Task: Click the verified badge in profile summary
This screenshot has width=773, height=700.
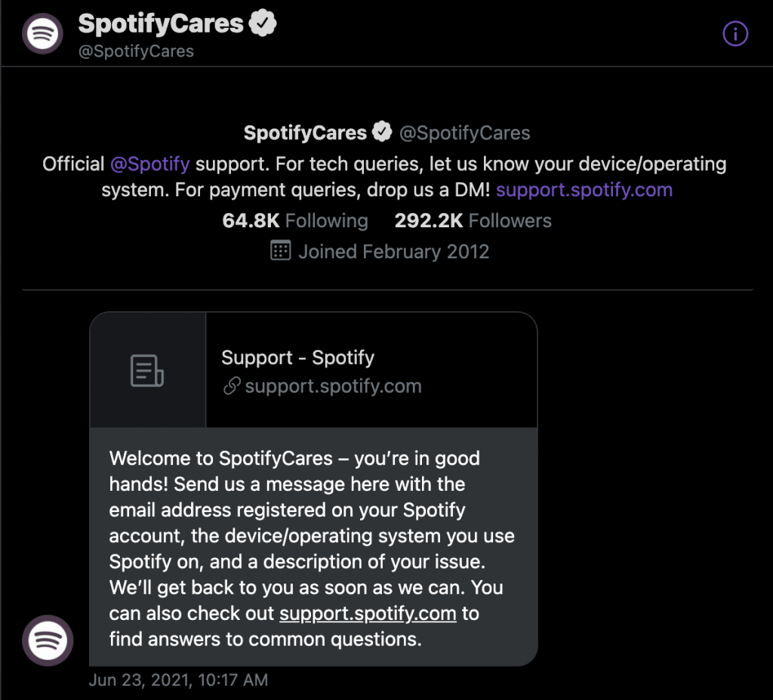Action: 383,133
